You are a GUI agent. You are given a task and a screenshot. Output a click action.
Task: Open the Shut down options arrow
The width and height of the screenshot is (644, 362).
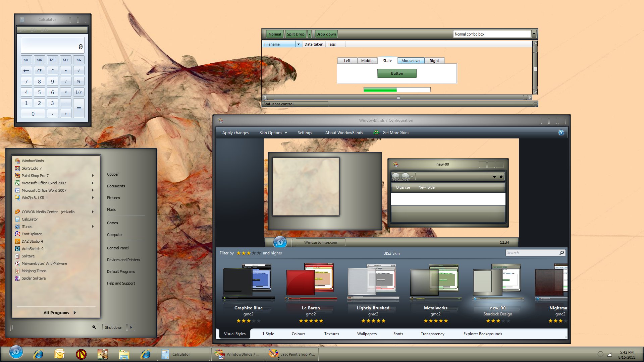tap(131, 327)
